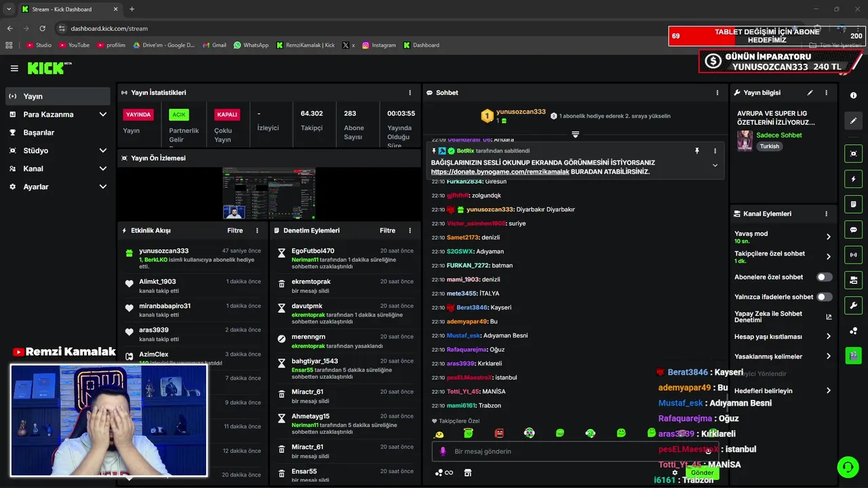
Task: Click the purple microphone icon in message box
Action: point(443,451)
